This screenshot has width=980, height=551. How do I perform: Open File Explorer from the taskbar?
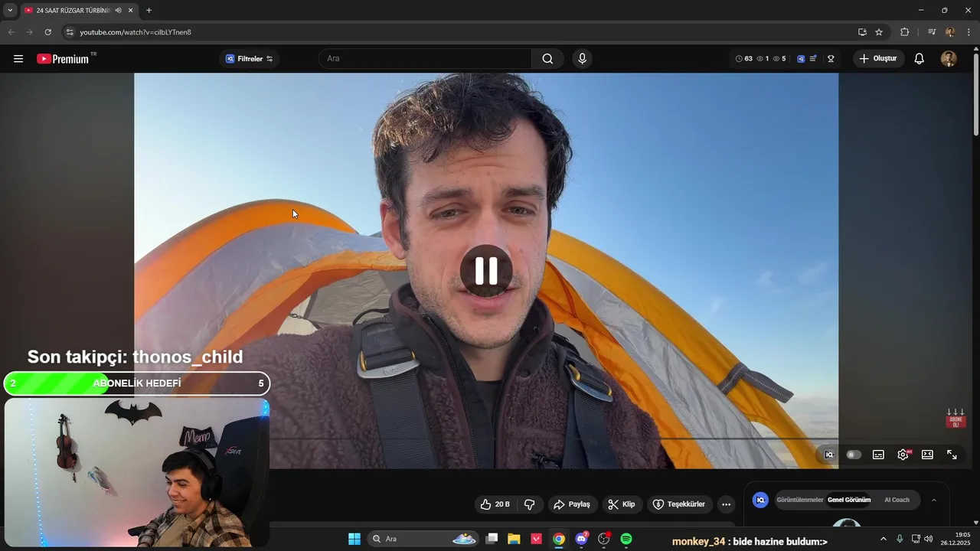click(514, 539)
